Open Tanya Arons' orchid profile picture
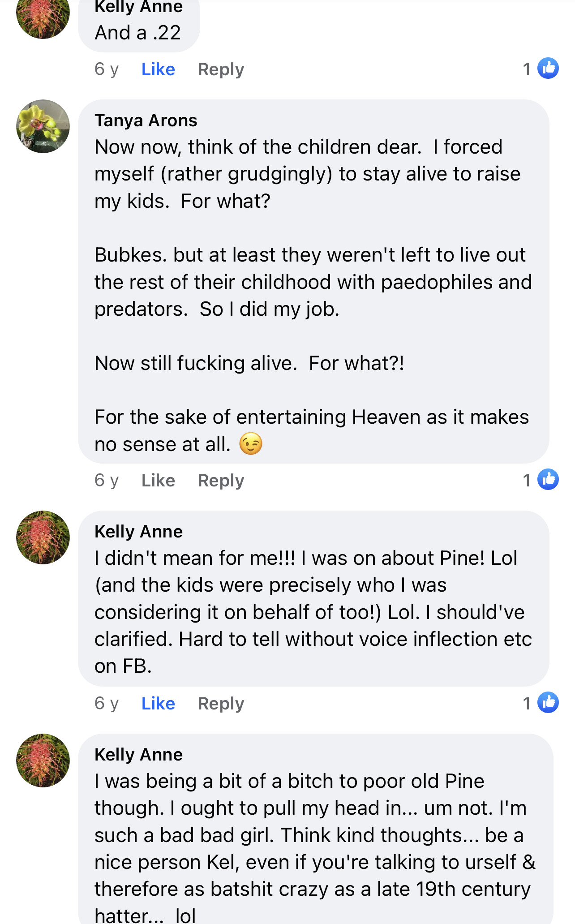 coord(43,126)
